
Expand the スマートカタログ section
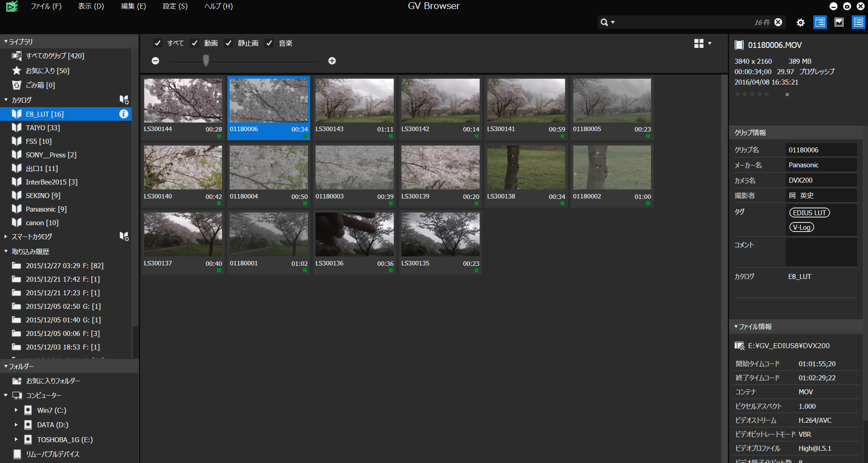pos(6,236)
